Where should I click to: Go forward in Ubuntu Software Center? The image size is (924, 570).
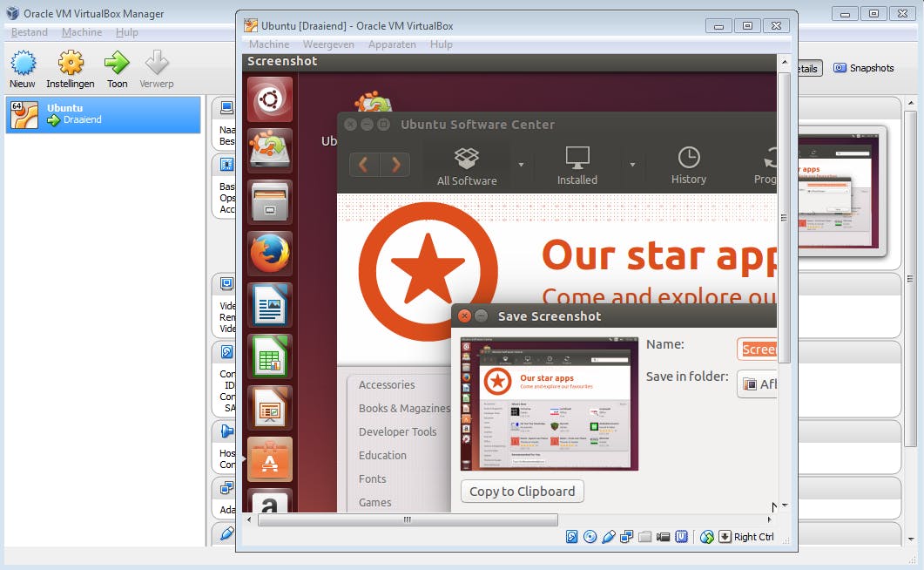click(x=395, y=165)
